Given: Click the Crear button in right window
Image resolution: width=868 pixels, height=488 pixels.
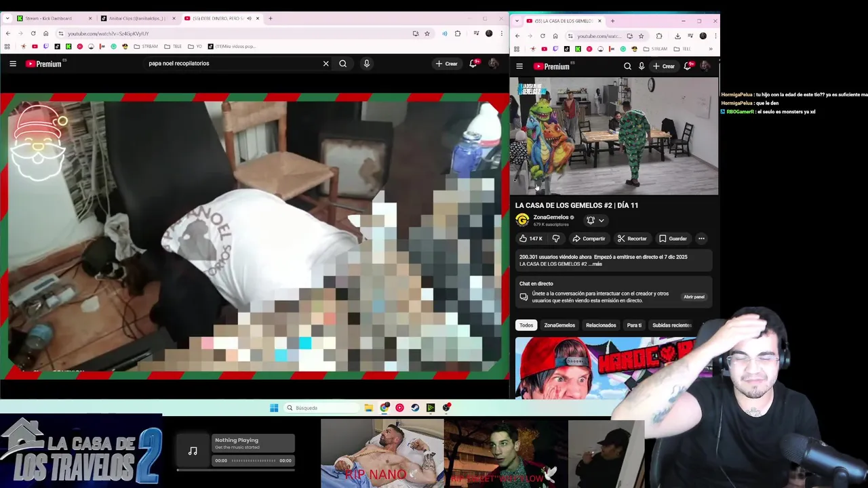Looking at the screenshot, I should pos(663,66).
